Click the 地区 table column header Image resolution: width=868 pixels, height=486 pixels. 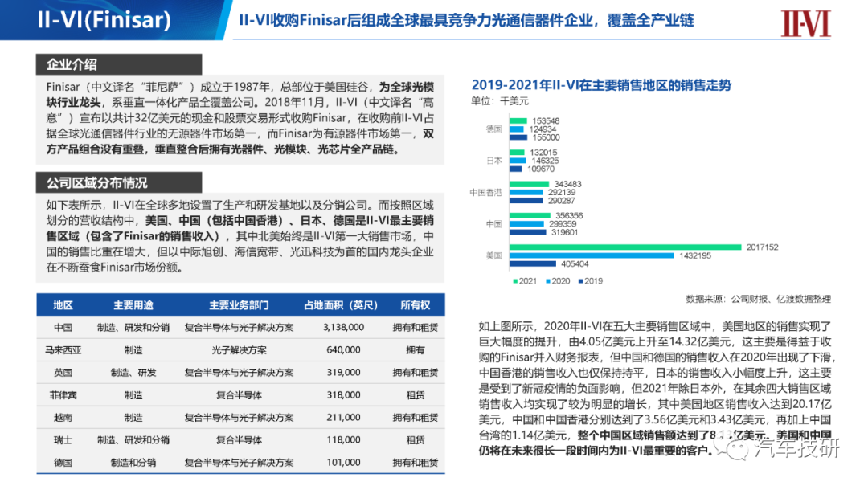[63, 305]
